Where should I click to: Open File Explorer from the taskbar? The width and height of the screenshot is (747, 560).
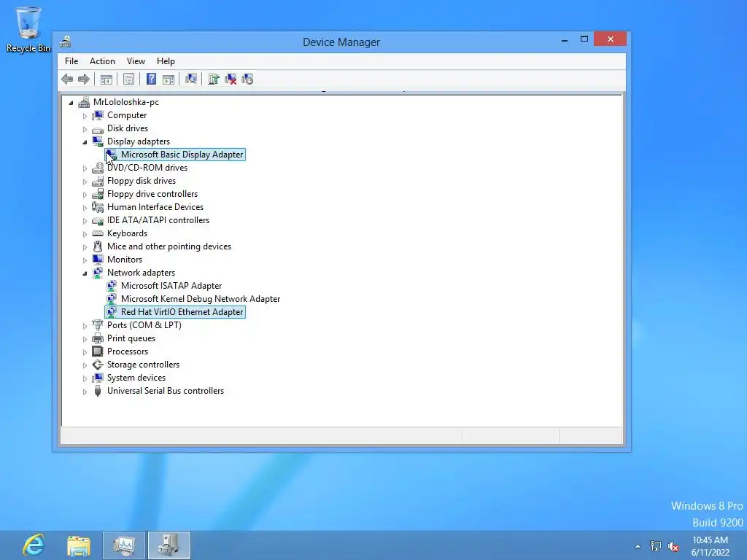(79, 545)
